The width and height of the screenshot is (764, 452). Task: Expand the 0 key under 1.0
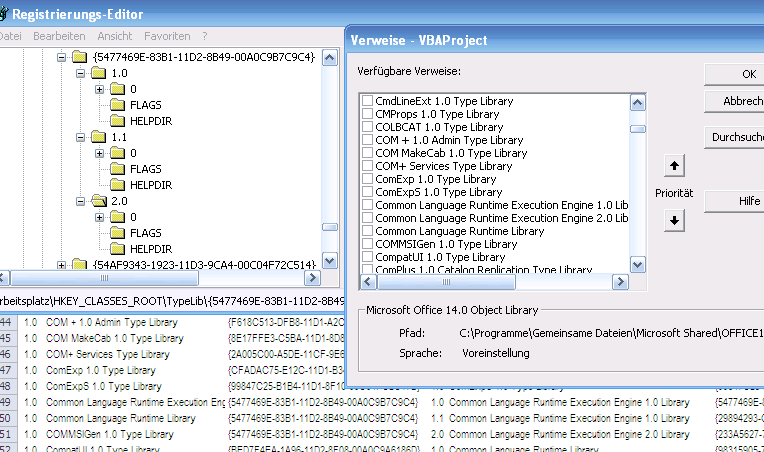pos(99,89)
